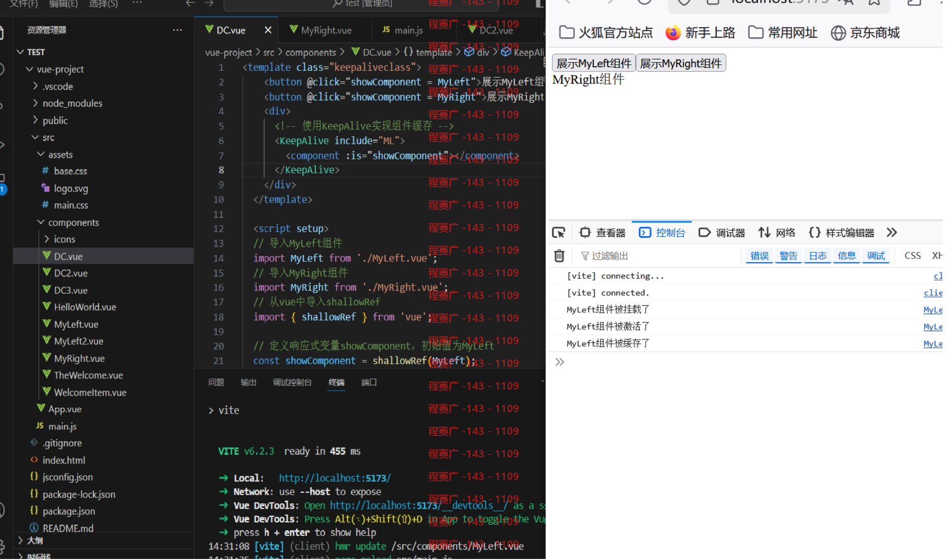Screen dimensions: 948x560
Task: Open main.js in the explorer tree
Action: click(x=61, y=426)
